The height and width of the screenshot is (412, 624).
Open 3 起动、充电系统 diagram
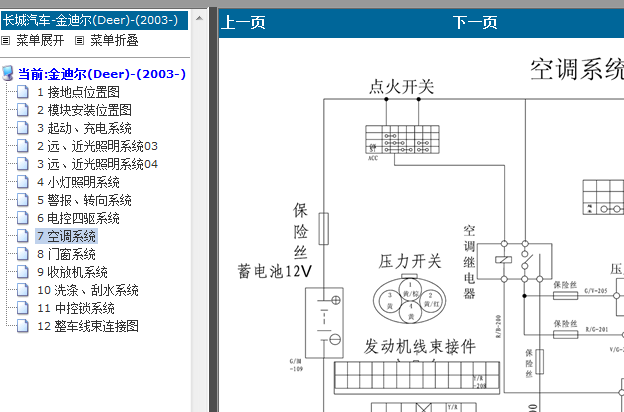click(84, 128)
